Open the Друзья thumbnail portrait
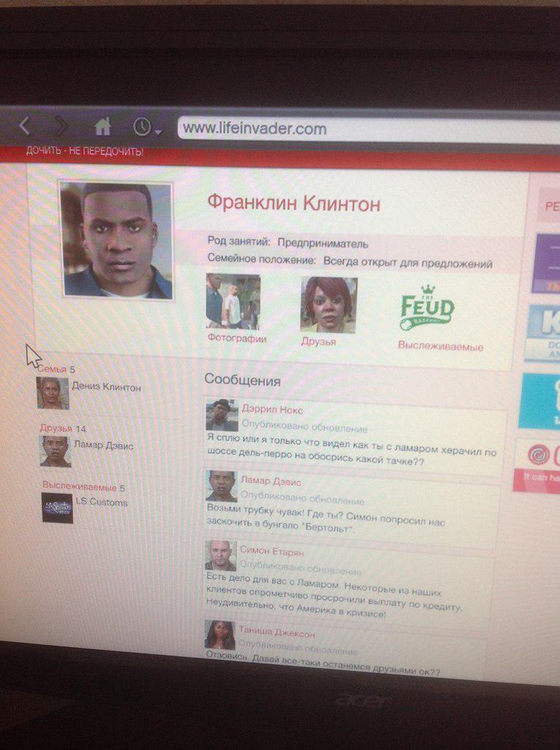Viewport: 560px width, 750px height. (328, 305)
